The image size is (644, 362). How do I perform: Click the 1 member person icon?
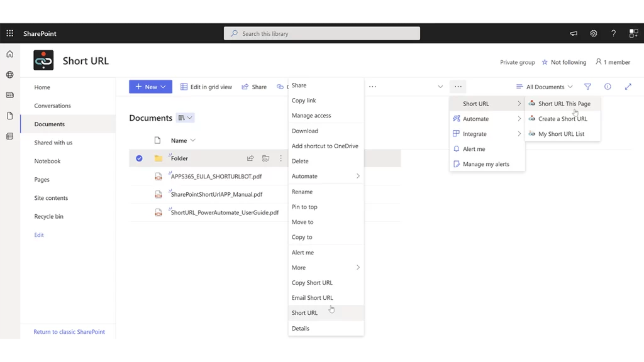pyautogui.click(x=599, y=62)
